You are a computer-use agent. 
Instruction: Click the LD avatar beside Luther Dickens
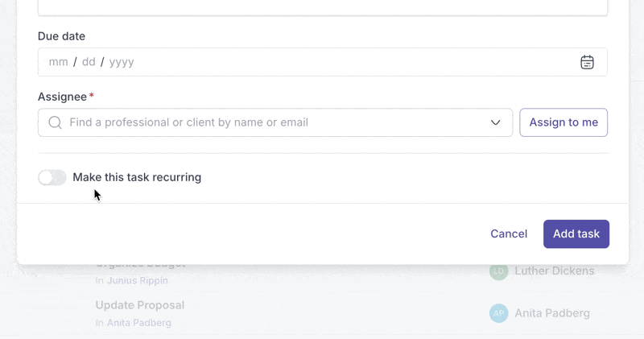[x=498, y=271]
